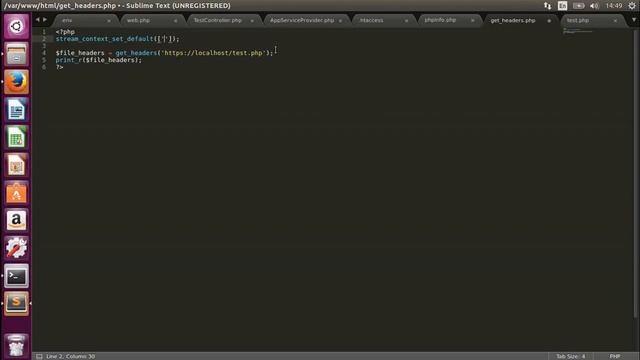Screen dimensions: 640x360
Task: Go to previous tab with left arrow
Action: point(37,20)
